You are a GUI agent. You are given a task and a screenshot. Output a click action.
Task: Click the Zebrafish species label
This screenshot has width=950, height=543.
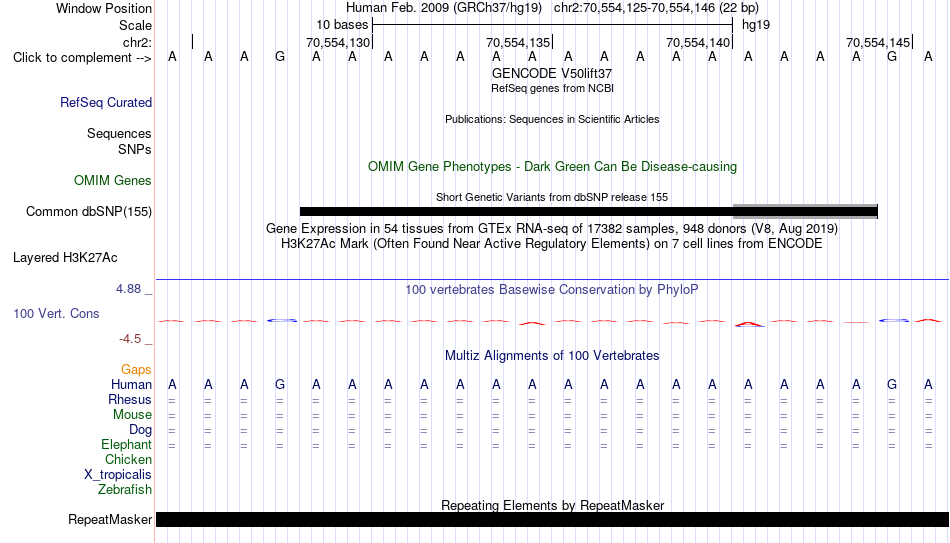[x=125, y=490]
